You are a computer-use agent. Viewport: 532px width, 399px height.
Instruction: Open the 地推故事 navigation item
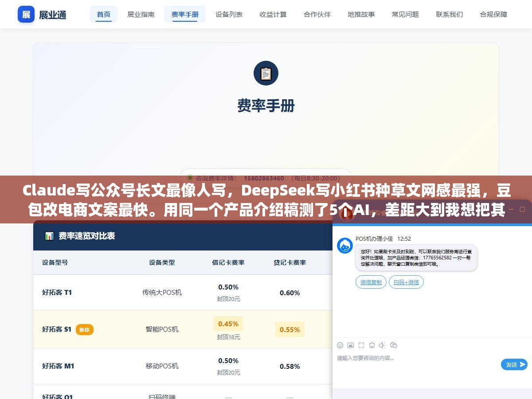(x=361, y=14)
